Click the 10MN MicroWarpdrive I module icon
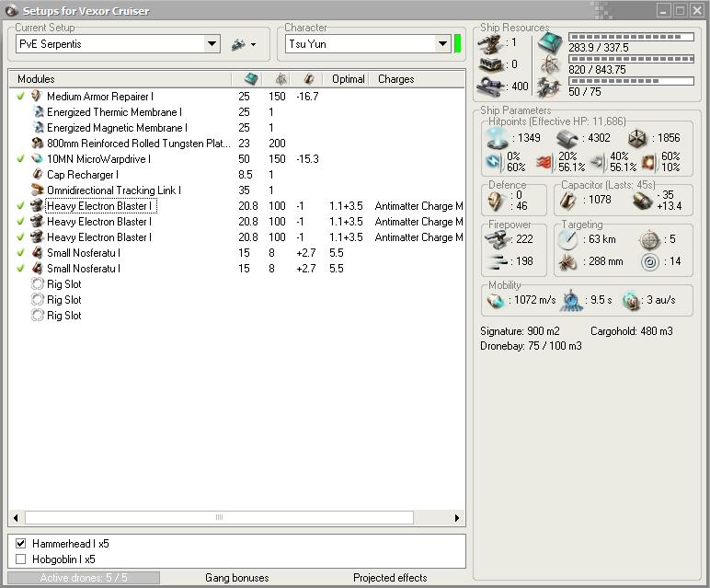 point(37,158)
